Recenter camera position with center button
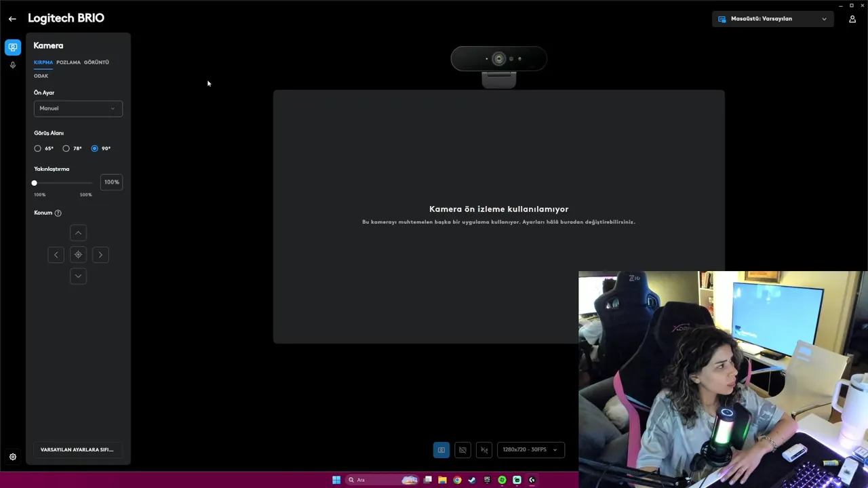This screenshot has height=488, width=868. pos(78,255)
